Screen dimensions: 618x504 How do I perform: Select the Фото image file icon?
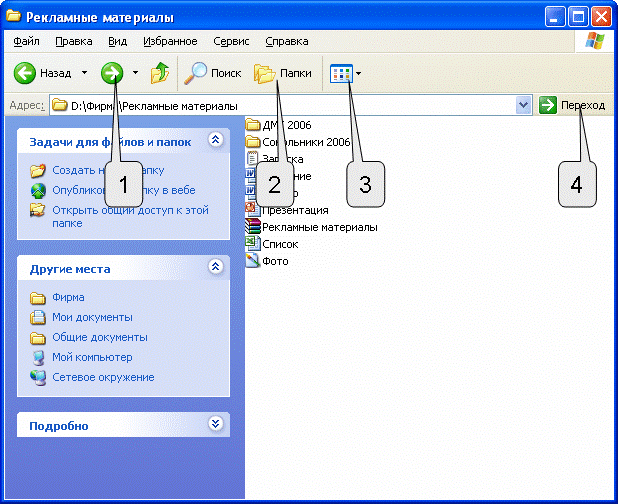point(253,260)
